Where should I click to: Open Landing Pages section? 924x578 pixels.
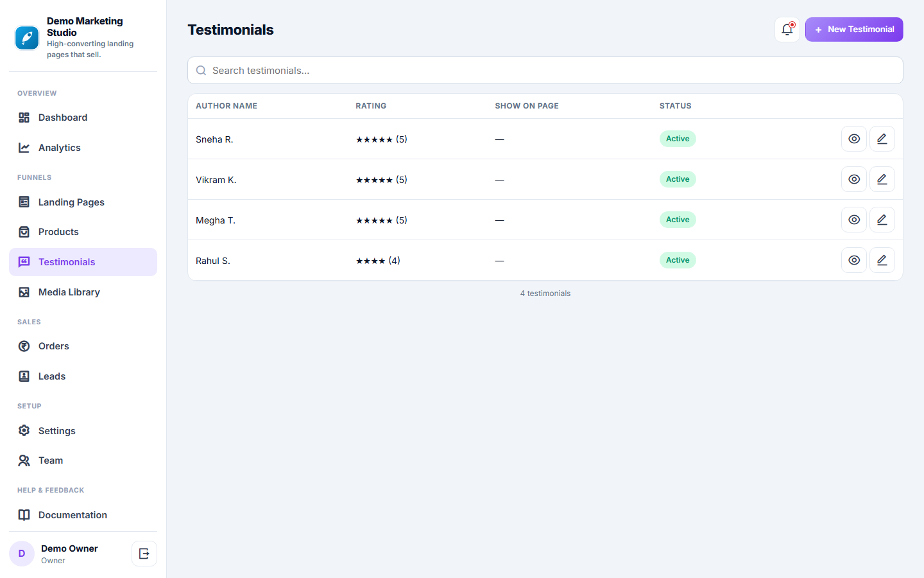coord(83,202)
